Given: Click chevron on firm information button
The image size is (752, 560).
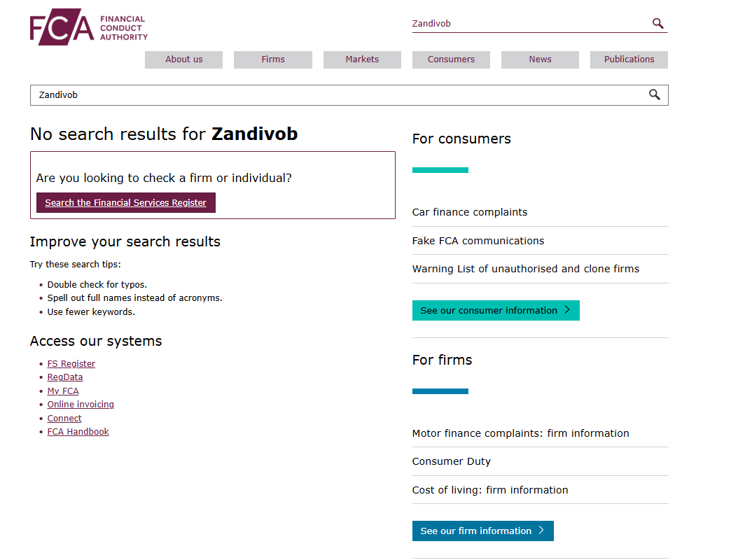Looking at the screenshot, I should [x=541, y=531].
